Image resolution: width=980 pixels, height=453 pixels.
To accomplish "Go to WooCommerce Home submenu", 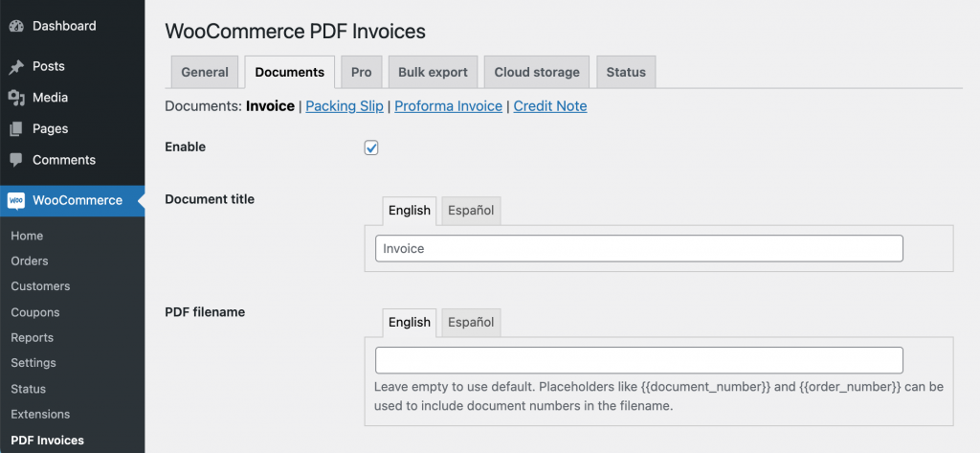I will [27, 236].
